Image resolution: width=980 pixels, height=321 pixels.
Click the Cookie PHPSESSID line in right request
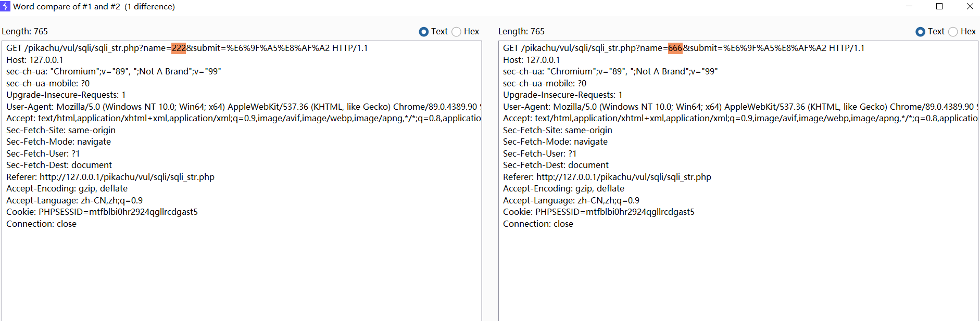598,212
